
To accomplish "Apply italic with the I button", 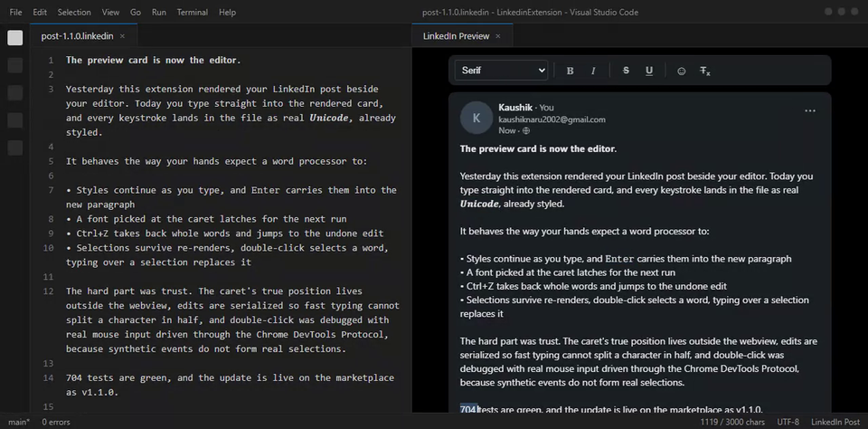I will [x=593, y=71].
